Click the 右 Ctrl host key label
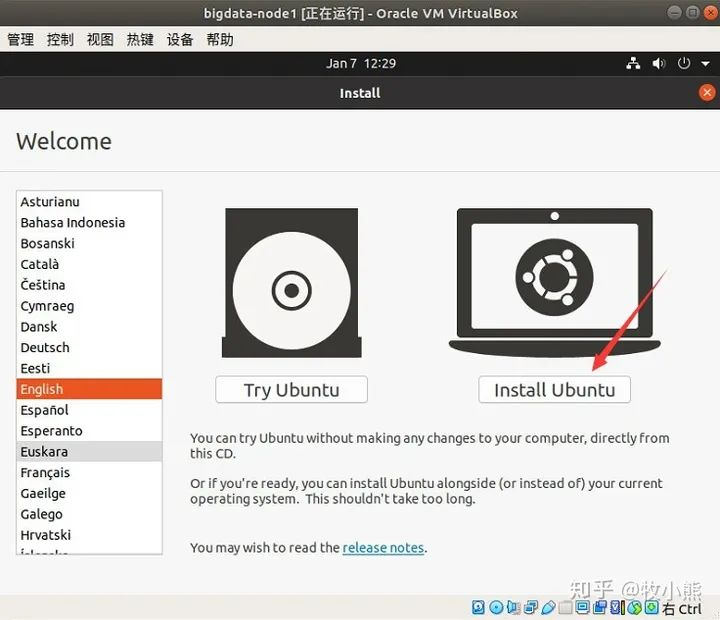This screenshot has width=720, height=620. 682,608
